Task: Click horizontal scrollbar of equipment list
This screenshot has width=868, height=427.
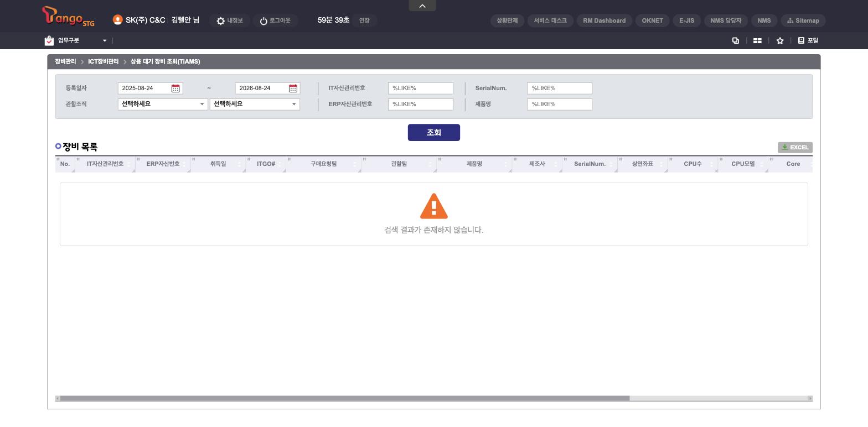Action: [345, 398]
